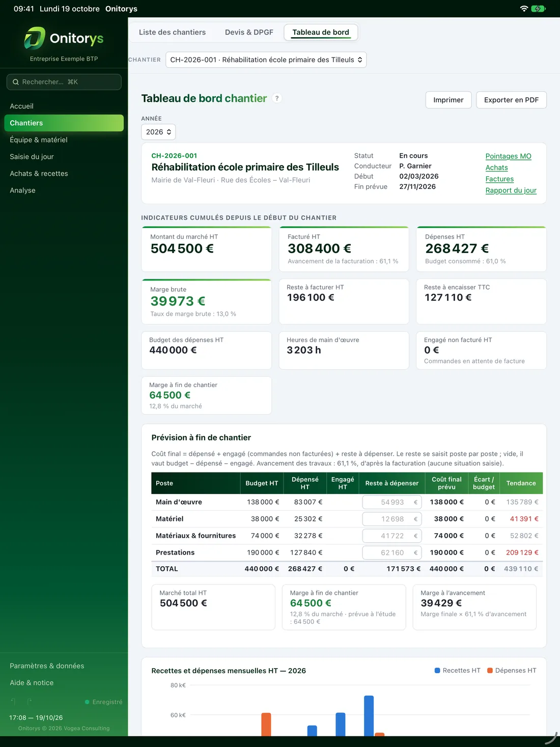
Task: Open the help question mark beside the title
Action: [x=277, y=98]
